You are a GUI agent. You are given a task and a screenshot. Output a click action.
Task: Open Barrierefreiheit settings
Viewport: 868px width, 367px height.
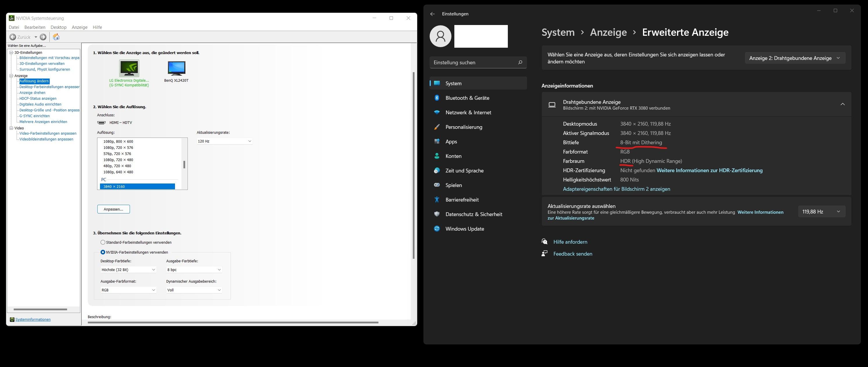(478, 199)
